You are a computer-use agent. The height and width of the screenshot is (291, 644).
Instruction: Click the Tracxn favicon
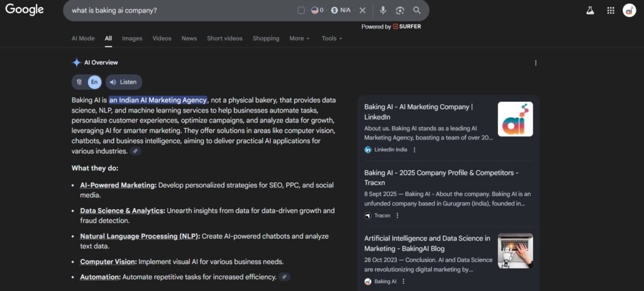[368, 216]
